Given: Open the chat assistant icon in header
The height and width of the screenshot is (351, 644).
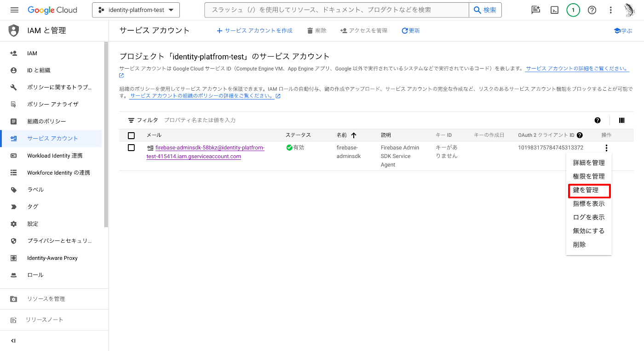Looking at the screenshot, I should click(x=536, y=10).
